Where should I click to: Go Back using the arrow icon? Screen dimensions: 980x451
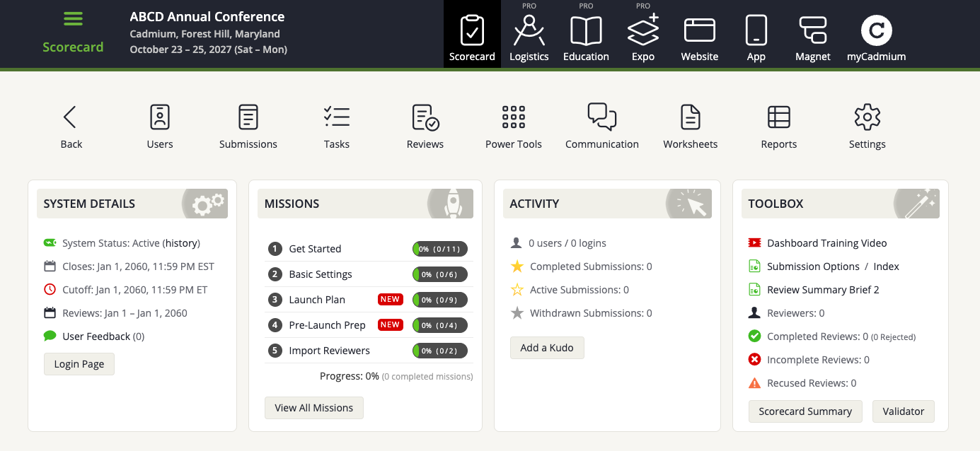[71, 117]
